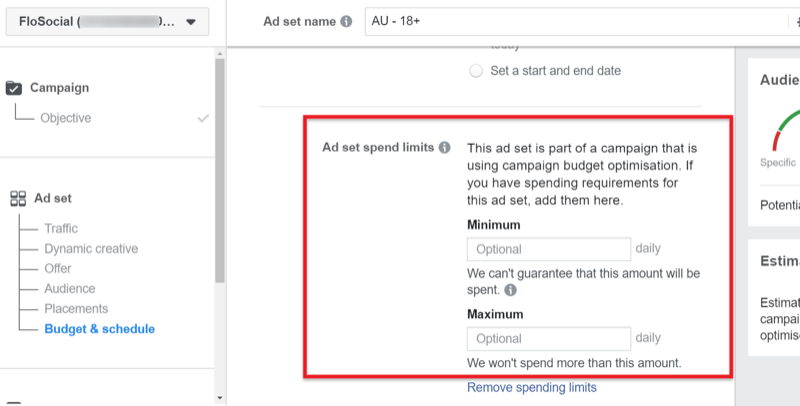Click the info icon next to Ad set spend limits

445,147
